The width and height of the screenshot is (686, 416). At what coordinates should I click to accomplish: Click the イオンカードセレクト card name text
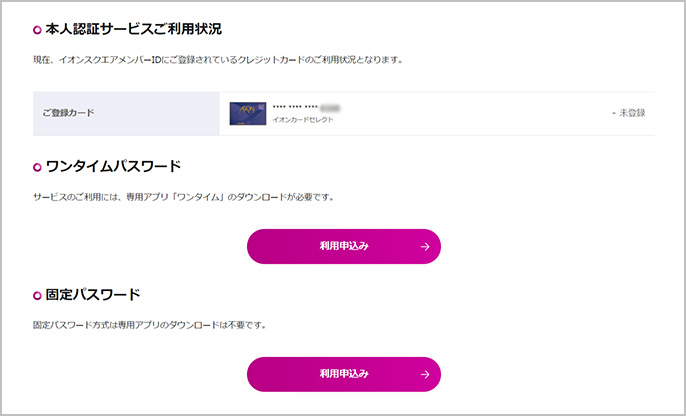(x=303, y=119)
